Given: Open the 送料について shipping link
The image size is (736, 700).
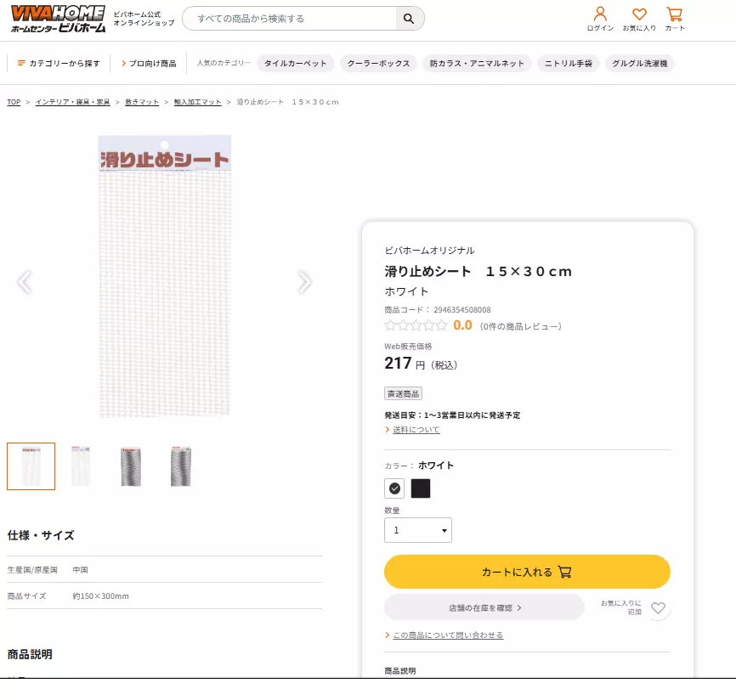Looking at the screenshot, I should tap(417, 429).
